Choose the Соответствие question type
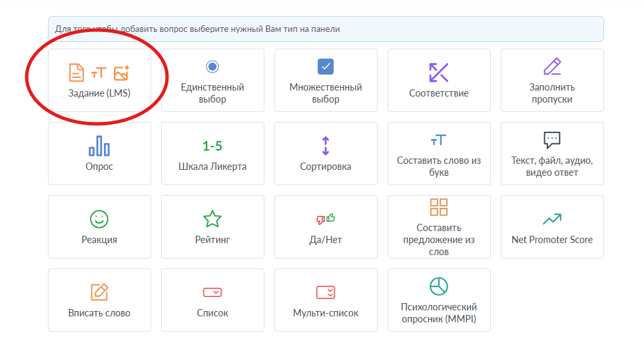 point(439,80)
